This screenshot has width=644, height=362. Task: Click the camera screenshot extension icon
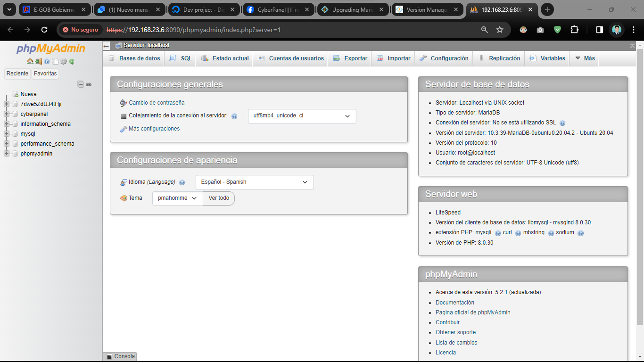540,30
